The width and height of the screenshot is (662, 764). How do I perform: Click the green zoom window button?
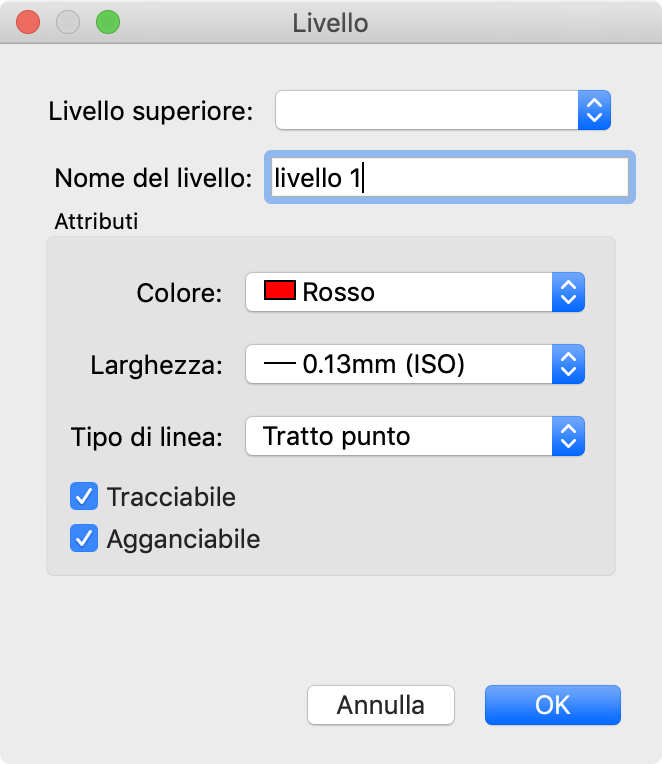point(107,22)
